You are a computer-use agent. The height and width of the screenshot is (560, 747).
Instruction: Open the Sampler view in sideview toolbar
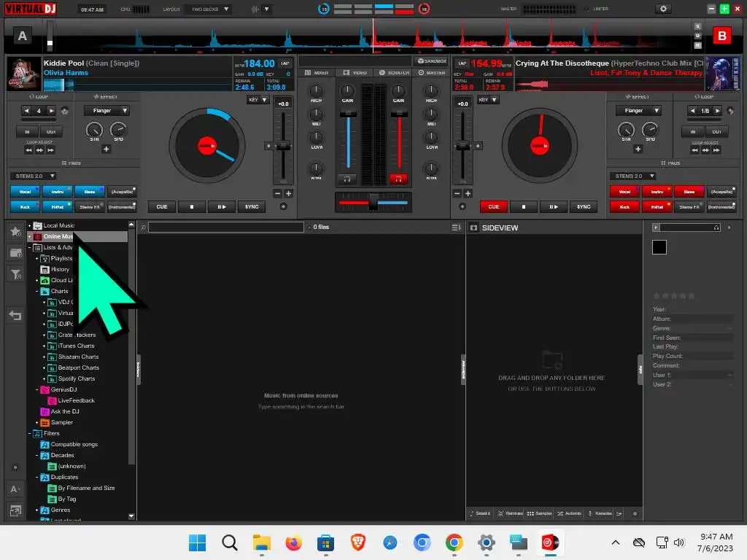(540, 513)
